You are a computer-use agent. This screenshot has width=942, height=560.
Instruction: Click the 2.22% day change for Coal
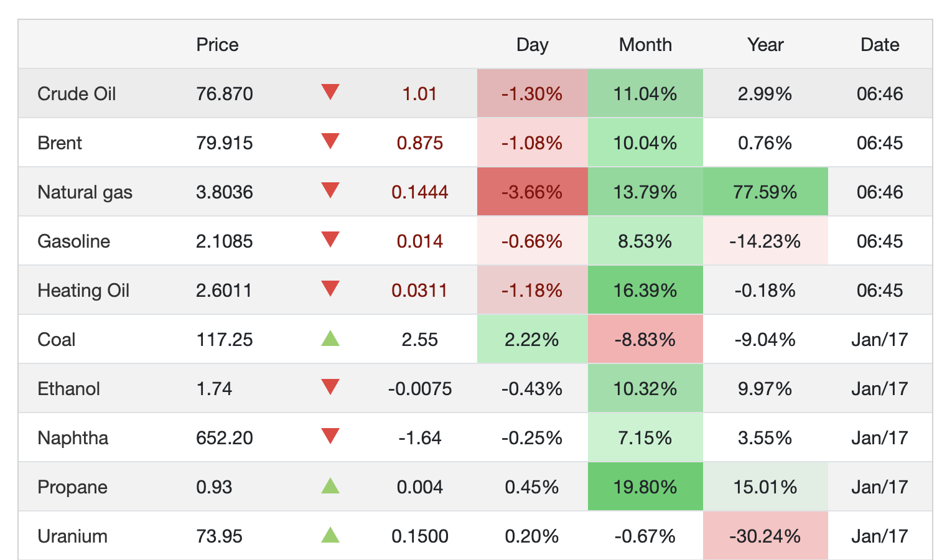point(532,339)
